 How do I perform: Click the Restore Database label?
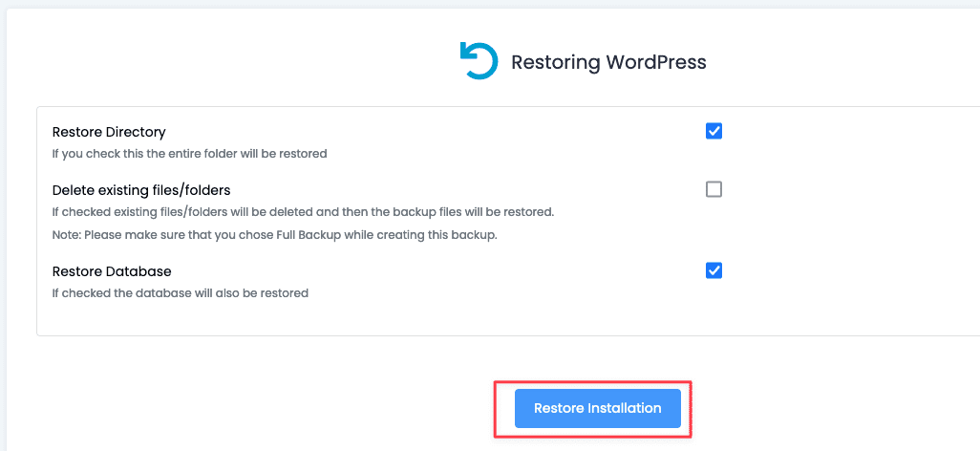point(112,271)
